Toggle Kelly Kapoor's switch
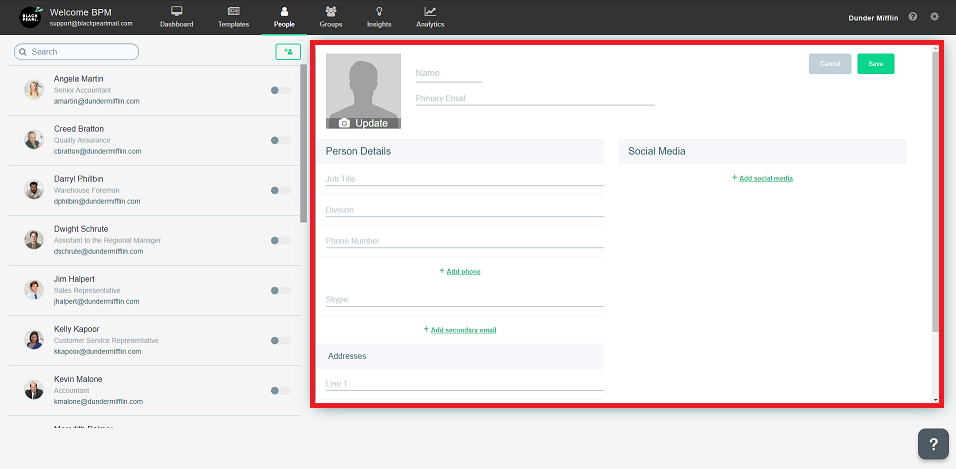The height and width of the screenshot is (469, 956). pyautogui.click(x=280, y=340)
